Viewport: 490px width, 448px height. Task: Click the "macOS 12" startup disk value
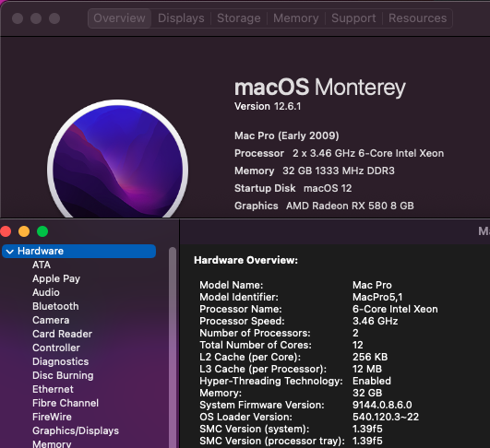(328, 188)
